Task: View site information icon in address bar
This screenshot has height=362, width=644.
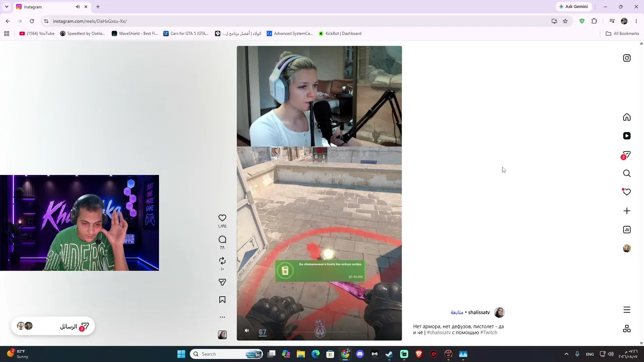Action: [x=46, y=21]
